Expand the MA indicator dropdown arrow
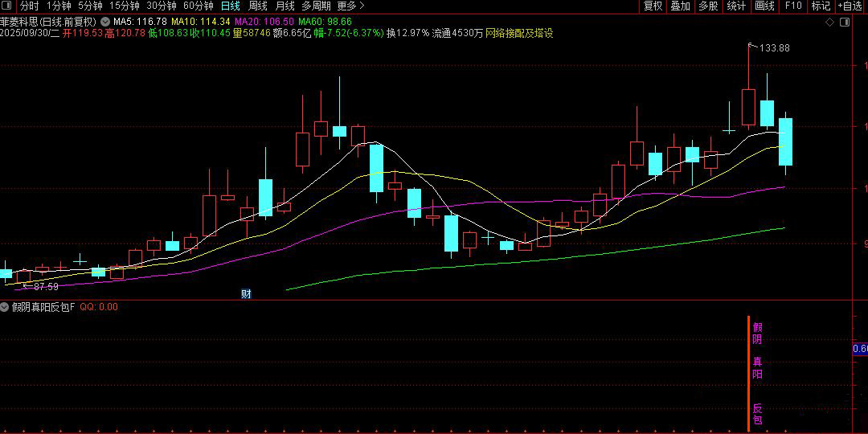This screenshot has height=434, width=868. click(105, 22)
